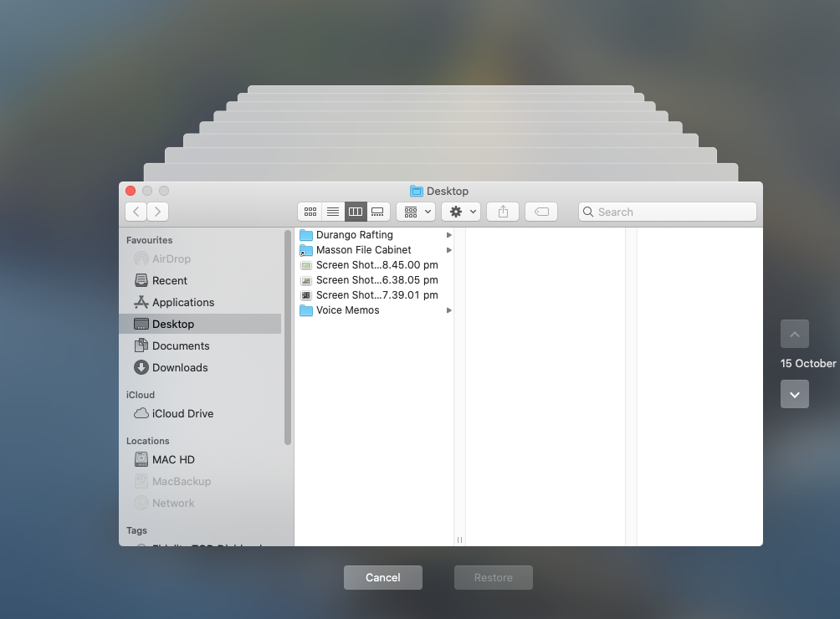Select MAC HD under Locations
The image size is (840, 619).
200,459
